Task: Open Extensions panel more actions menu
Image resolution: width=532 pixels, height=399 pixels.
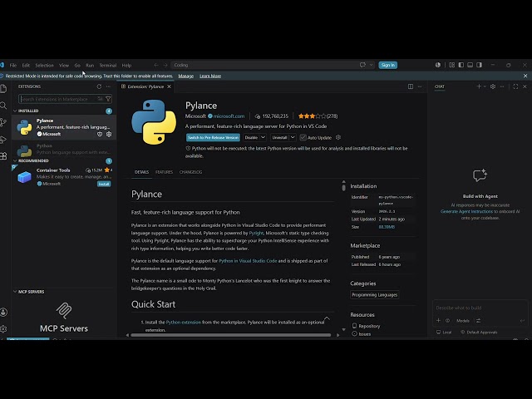Action: [108, 86]
